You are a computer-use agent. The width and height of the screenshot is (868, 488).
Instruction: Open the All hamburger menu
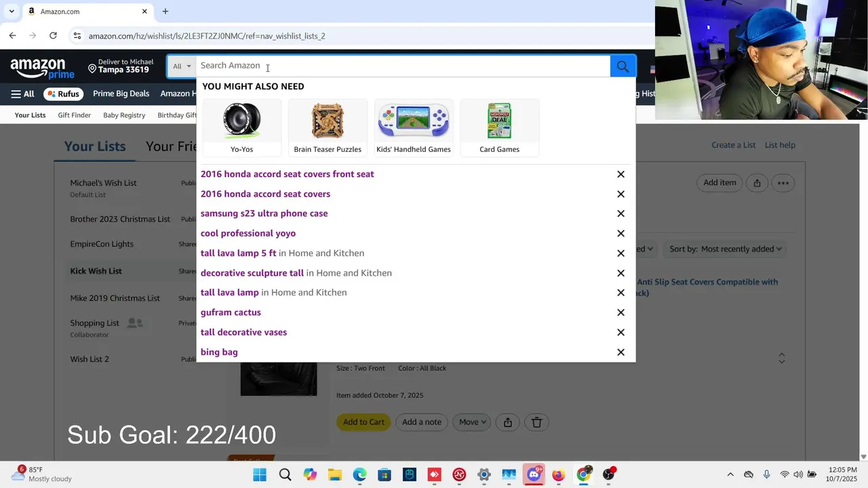tap(22, 94)
